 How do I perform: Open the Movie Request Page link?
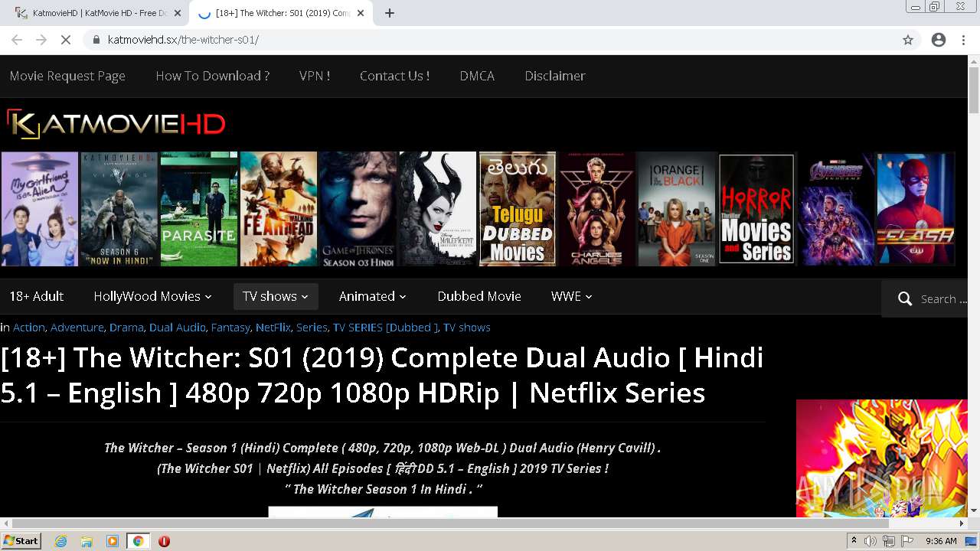point(67,76)
